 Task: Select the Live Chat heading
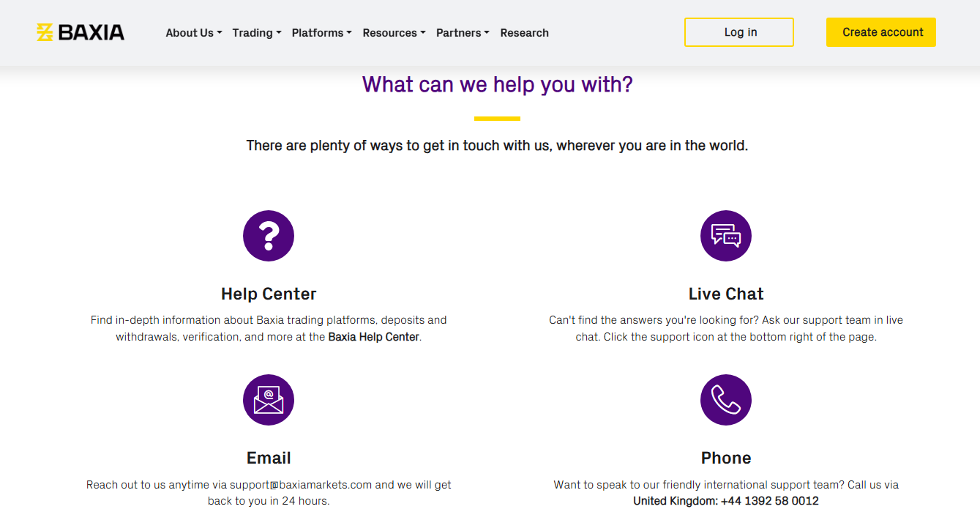(x=726, y=294)
